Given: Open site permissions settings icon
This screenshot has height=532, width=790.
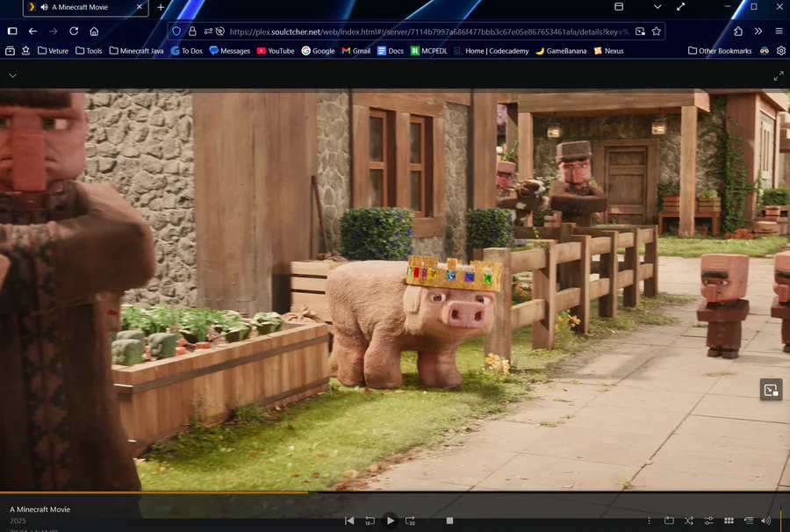Looking at the screenshot, I should (x=208, y=32).
